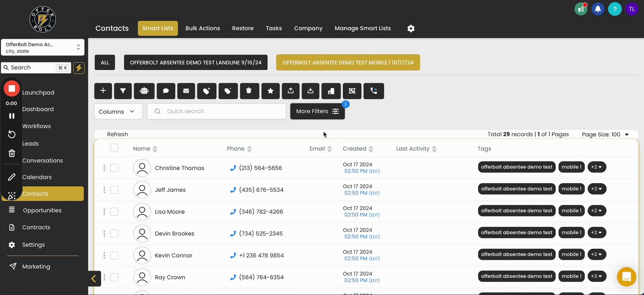
Task: Expand the +3 tags on Jeff James
Action: 597,189
